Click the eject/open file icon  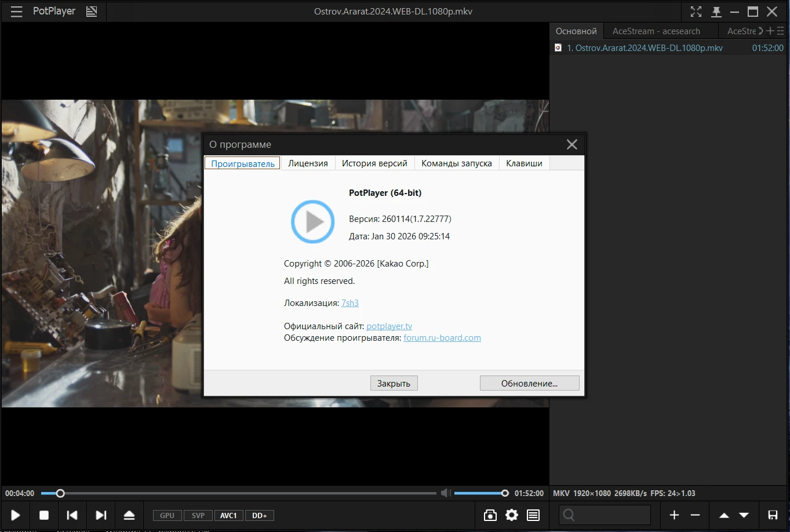(x=129, y=515)
